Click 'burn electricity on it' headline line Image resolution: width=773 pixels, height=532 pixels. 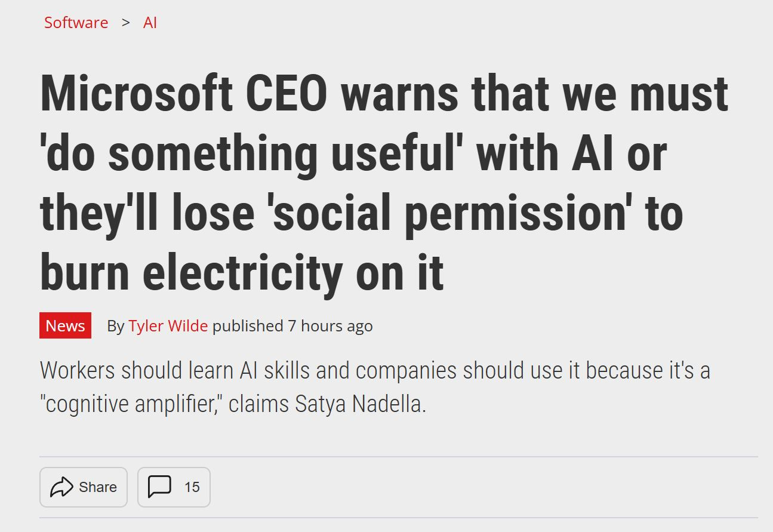click(242, 273)
